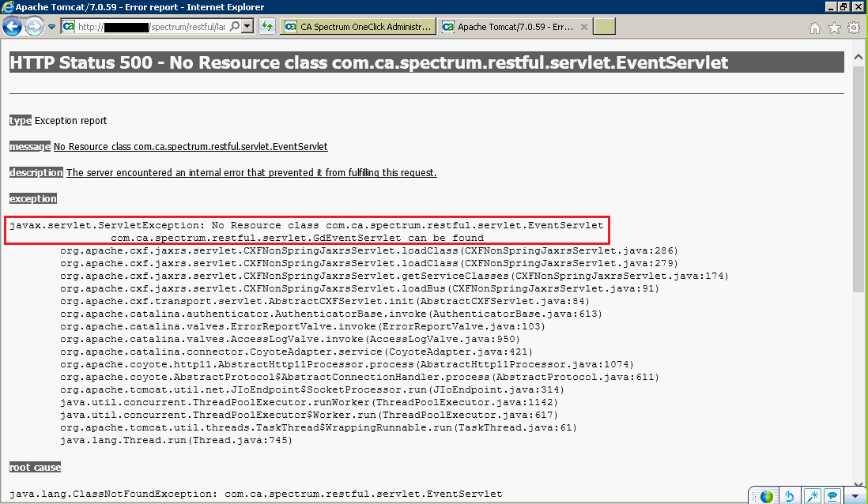Click the loadClass CXFNonSpringJaxrsServlet.java:279 line
Image resolution: width=868 pixels, height=504 pixels.
pos(369,263)
